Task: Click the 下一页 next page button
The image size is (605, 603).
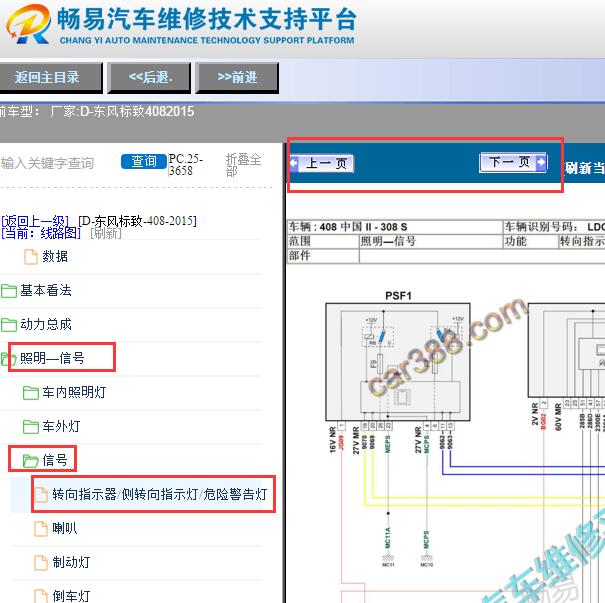Action: 513,162
